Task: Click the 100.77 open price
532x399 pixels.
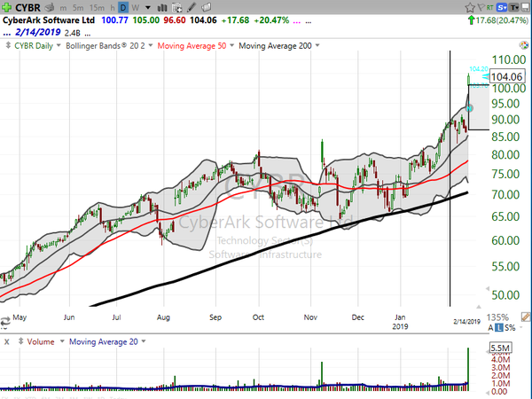Action: [x=114, y=20]
